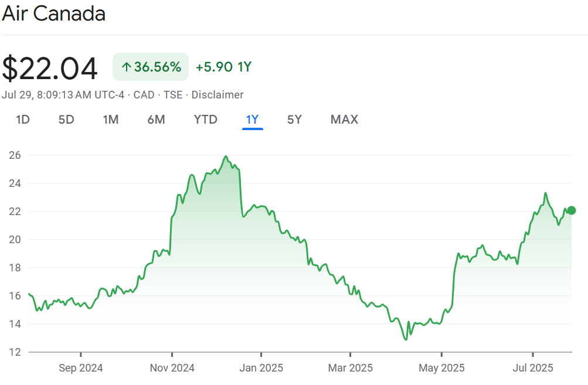This screenshot has width=588, height=385.
Task: Select the 1Y range tab
Action: point(252,120)
